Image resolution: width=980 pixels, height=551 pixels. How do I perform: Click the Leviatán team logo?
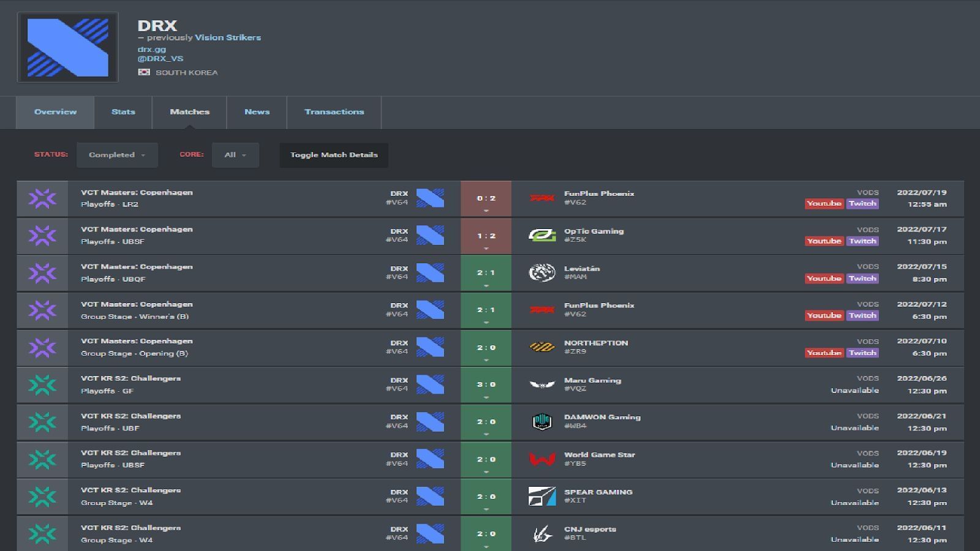pos(541,272)
